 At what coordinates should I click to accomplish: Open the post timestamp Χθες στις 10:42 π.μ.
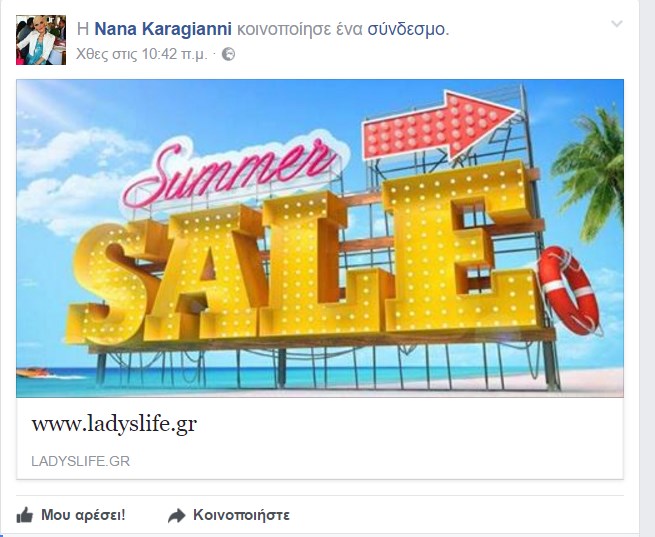pyautogui.click(x=142, y=54)
